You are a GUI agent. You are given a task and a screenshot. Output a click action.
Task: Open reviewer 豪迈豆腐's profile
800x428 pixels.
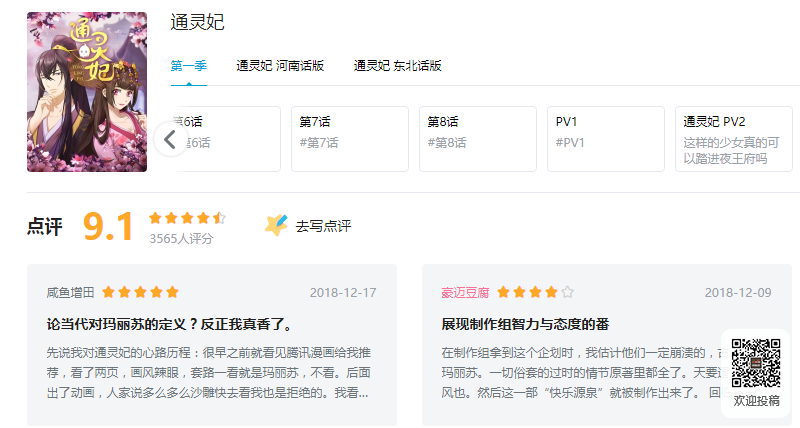[x=465, y=292]
